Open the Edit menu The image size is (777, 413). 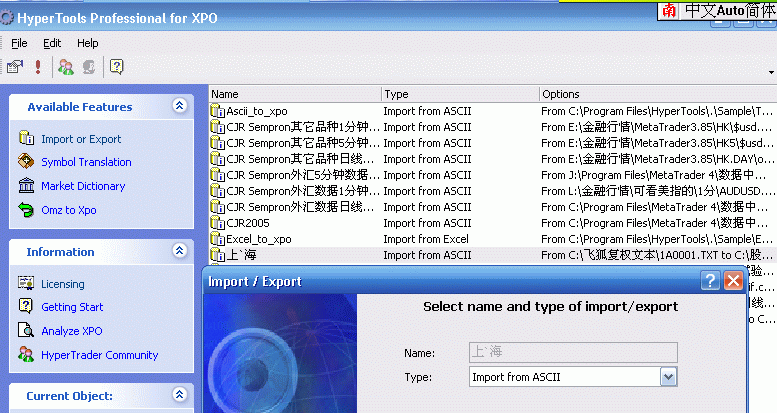pyautogui.click(x=52, y=43)
